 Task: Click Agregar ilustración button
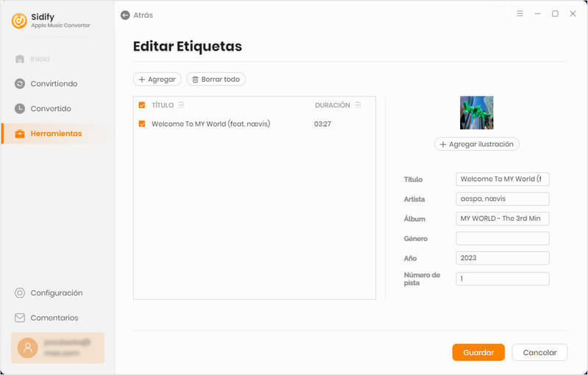tap(476, 144)
